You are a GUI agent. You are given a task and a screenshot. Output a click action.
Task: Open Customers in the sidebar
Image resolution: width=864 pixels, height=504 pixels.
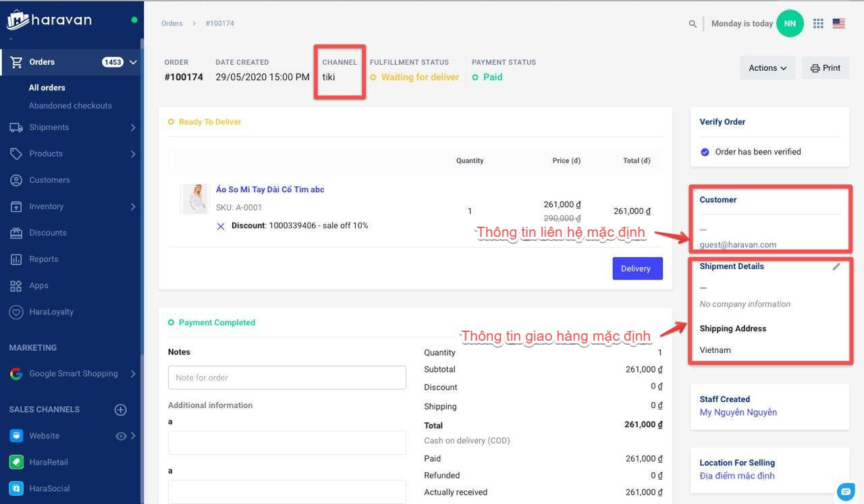pos(49,180)
